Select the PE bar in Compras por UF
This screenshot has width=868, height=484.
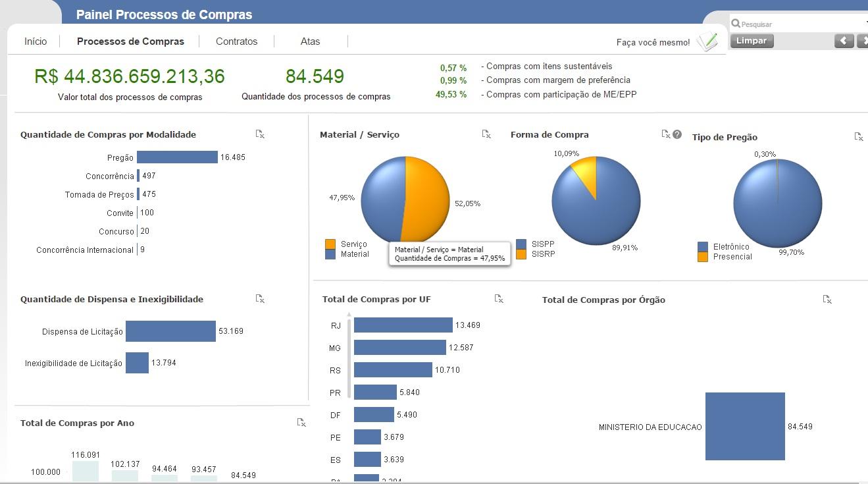coord(367,437)
